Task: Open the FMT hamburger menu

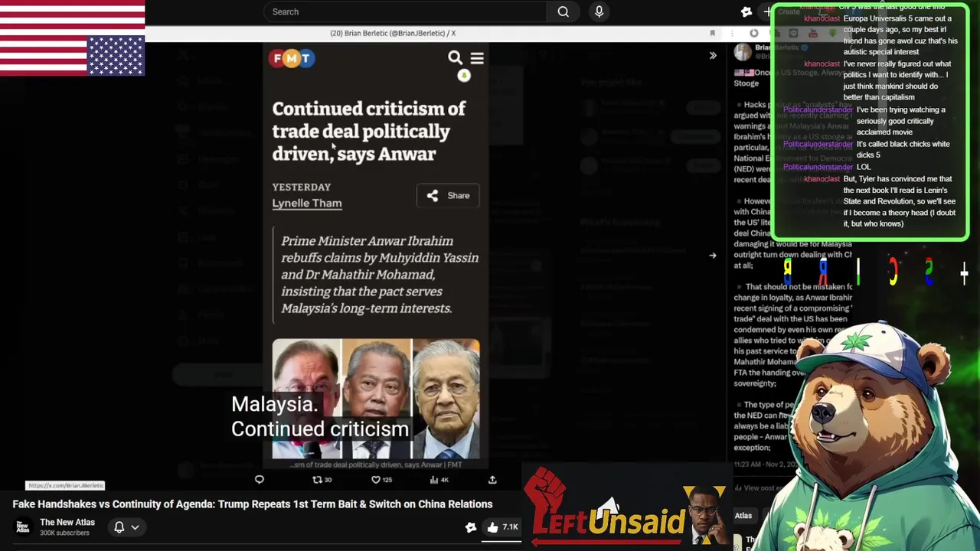Action: click(x=477, y=58)
